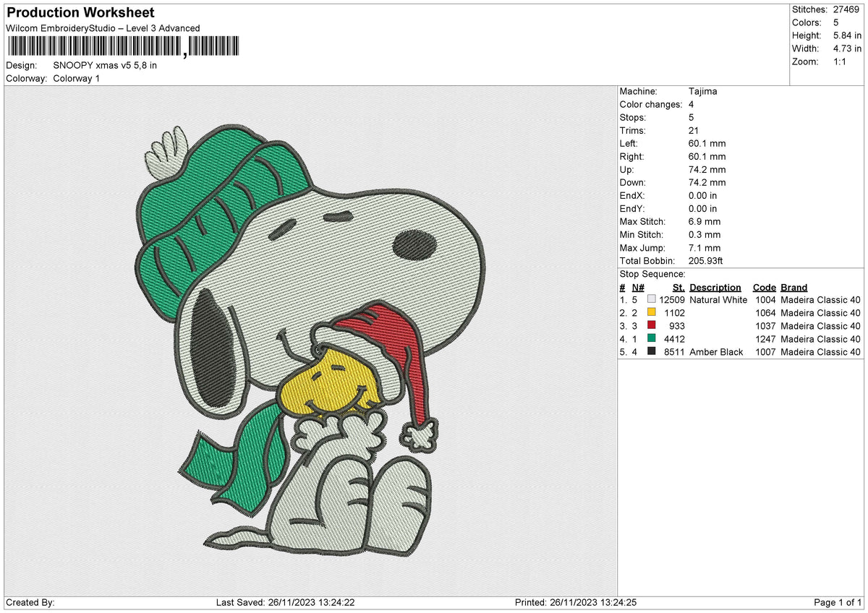
Task: Click the 'Color changes:' label
Action: click(651, 105)
